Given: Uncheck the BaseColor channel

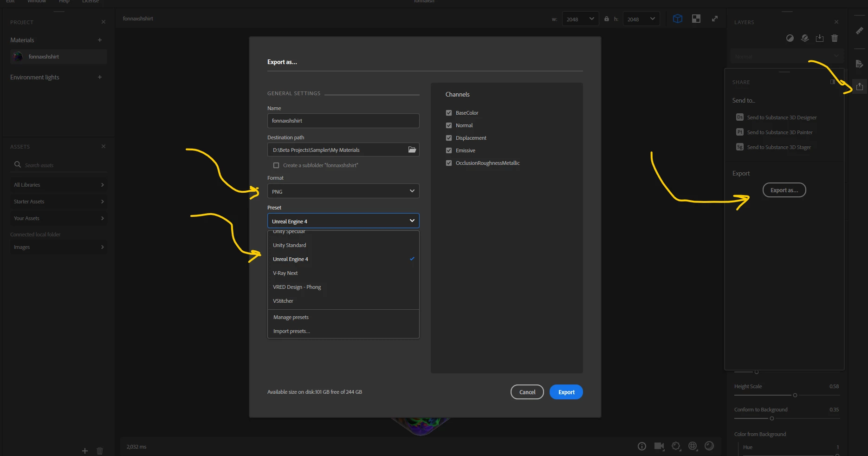Looking at the screenshot, I should click(449, 113).
